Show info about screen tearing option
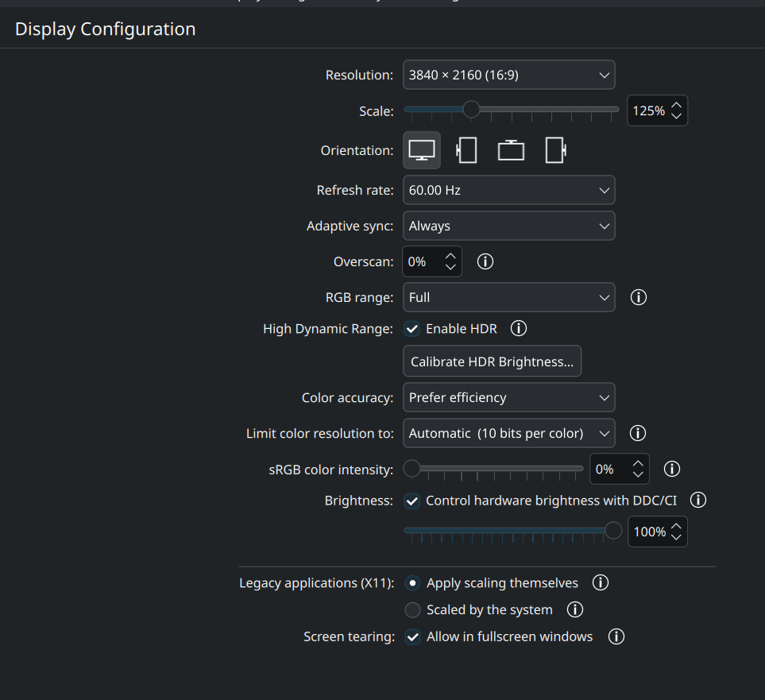 [616, 636]
